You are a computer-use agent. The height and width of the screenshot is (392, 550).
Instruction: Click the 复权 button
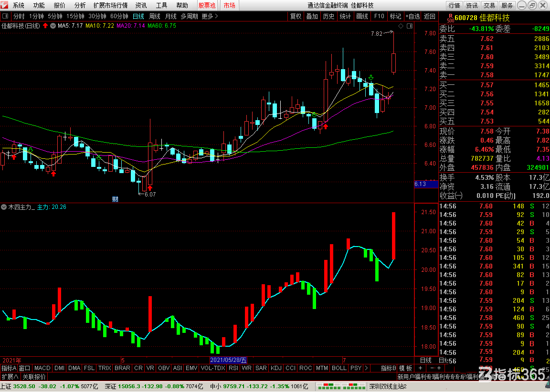pos(296,17)
